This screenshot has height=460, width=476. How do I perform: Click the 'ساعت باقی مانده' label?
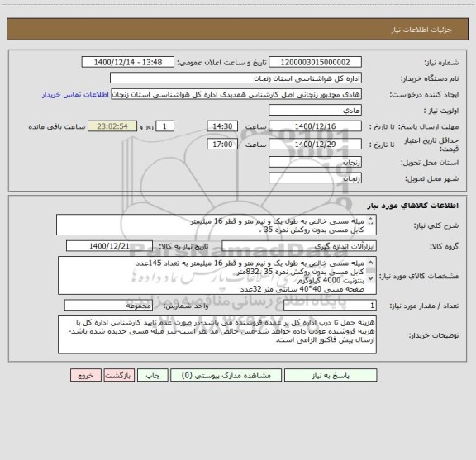coord(57,126)
